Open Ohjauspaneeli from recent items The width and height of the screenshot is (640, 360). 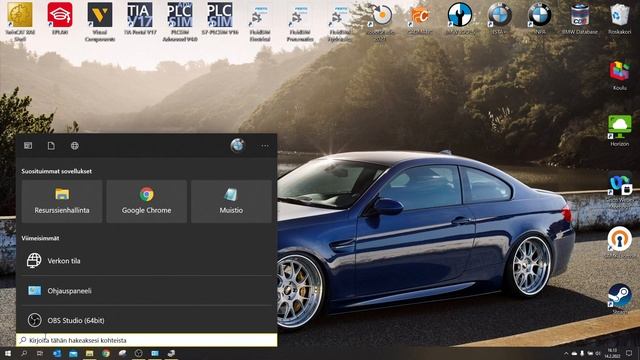tap(147, 291)
